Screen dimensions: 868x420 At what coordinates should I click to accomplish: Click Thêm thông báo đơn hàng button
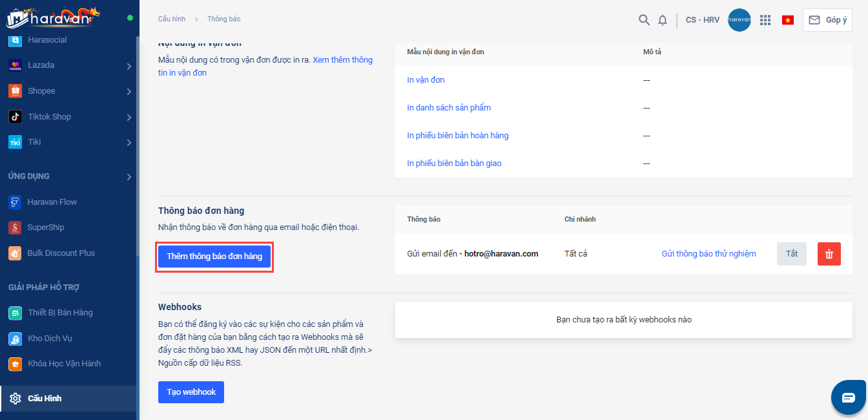coord(214,257)
